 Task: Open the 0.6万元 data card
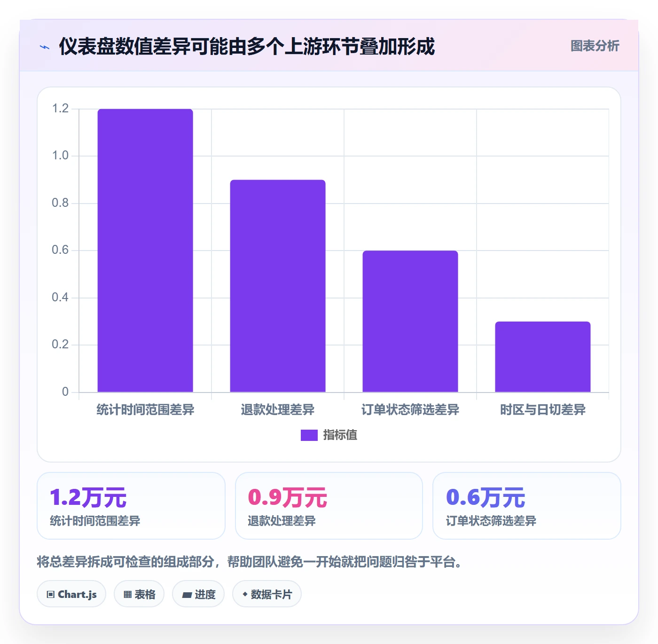[x=527, y=506]
